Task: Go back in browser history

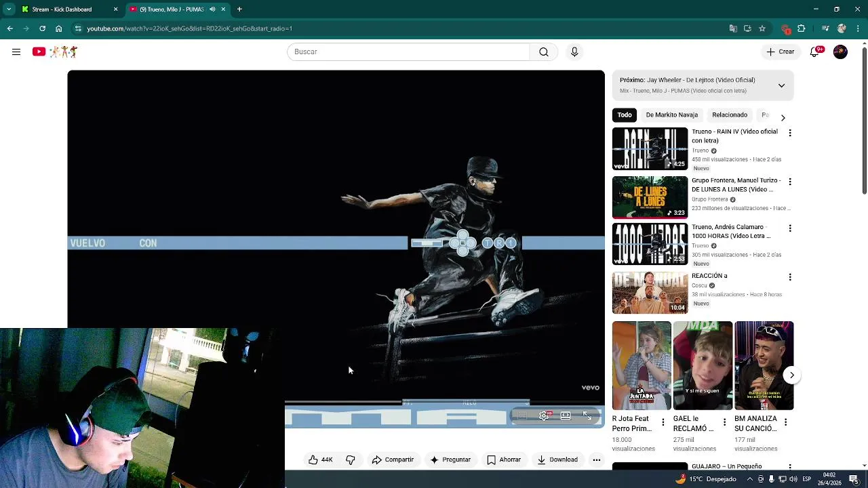Action: [x=9, y=28]
